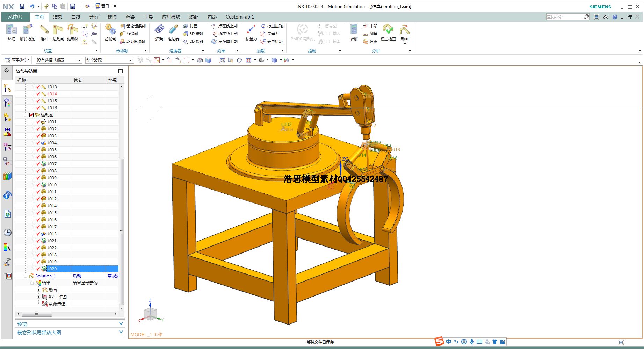The image size is (644, 349).
Task: Run 求解 (Solve) command
Action: 354,33
